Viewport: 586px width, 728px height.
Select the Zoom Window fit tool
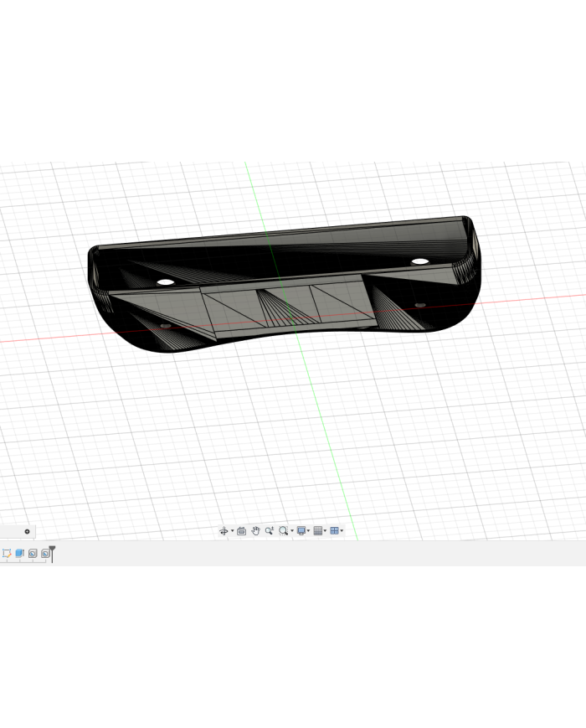point(284,531)
